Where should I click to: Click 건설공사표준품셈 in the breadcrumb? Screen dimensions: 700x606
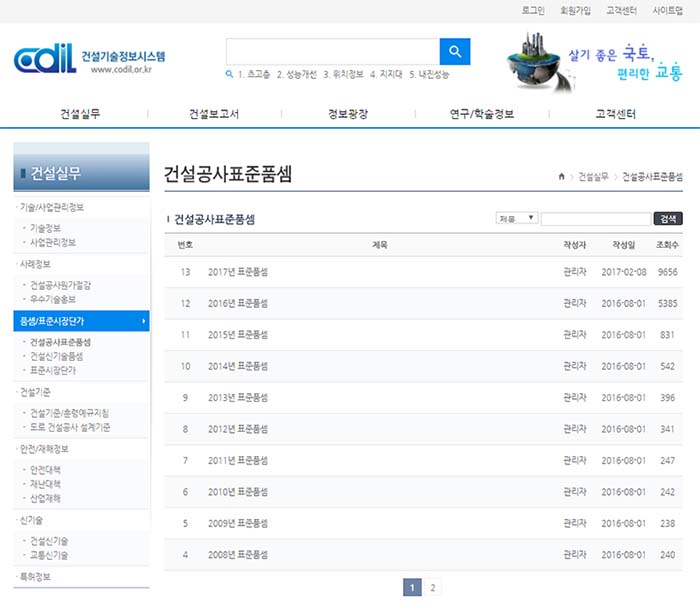click(x=652, y=177)
